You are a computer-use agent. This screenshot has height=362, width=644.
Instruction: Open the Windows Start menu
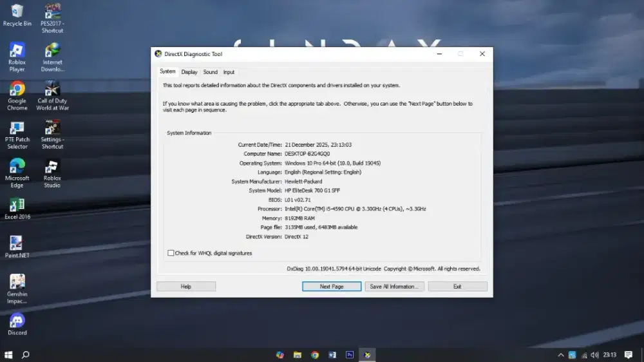click(8, 355)
